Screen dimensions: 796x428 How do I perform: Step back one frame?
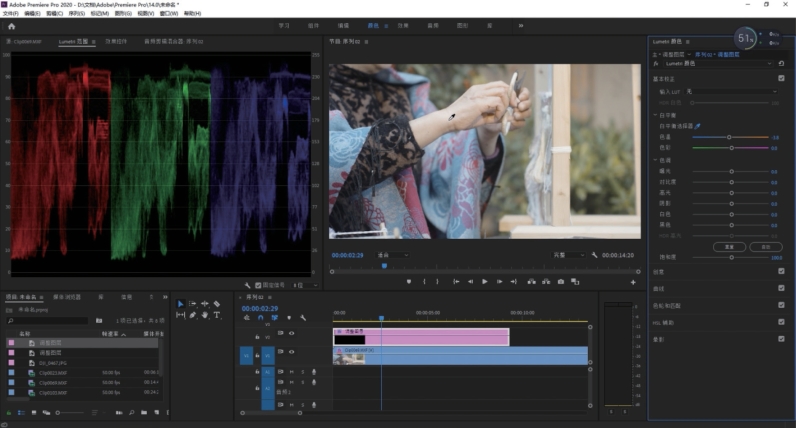[x=470, y=282]
